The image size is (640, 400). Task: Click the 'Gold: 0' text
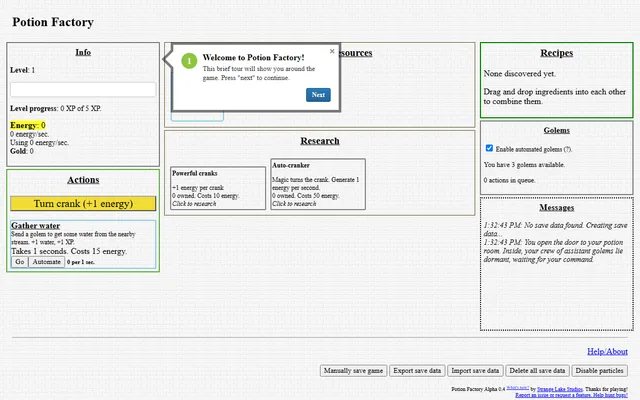tap(22, 151)
